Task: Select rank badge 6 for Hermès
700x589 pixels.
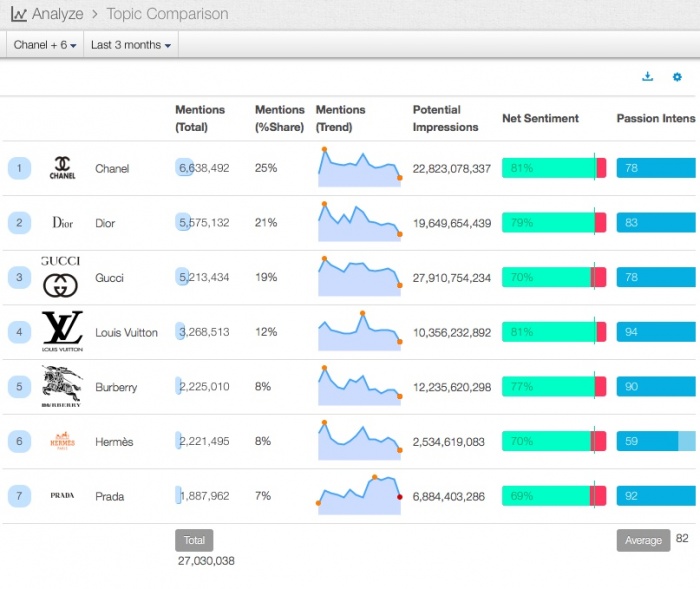Action: tap(19, 441)
